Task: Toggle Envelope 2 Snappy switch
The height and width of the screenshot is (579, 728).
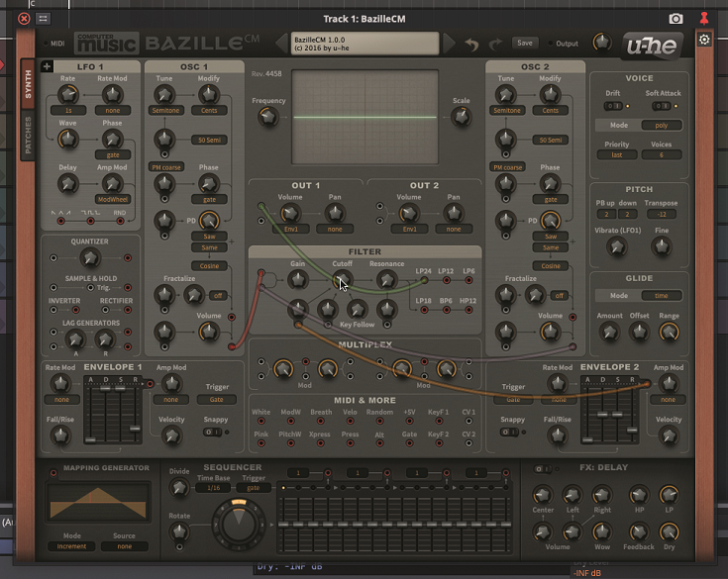Action: (x=509, y=432)
